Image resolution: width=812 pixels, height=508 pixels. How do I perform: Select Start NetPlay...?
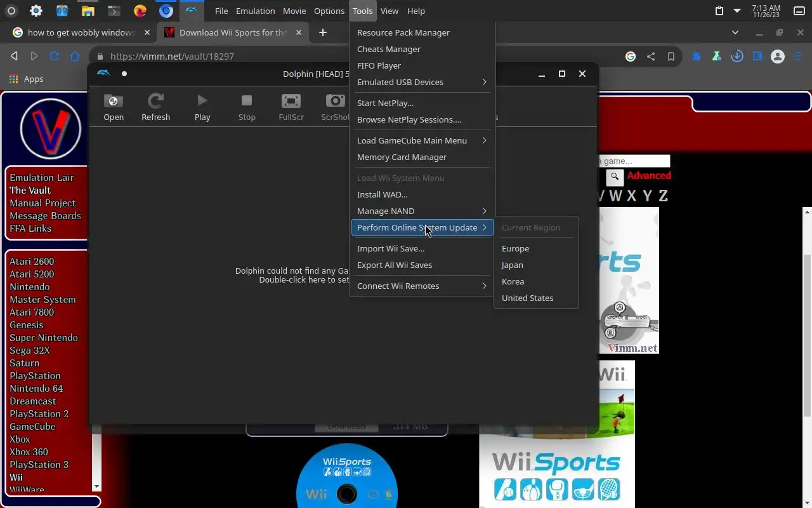(x=422, y=103)
